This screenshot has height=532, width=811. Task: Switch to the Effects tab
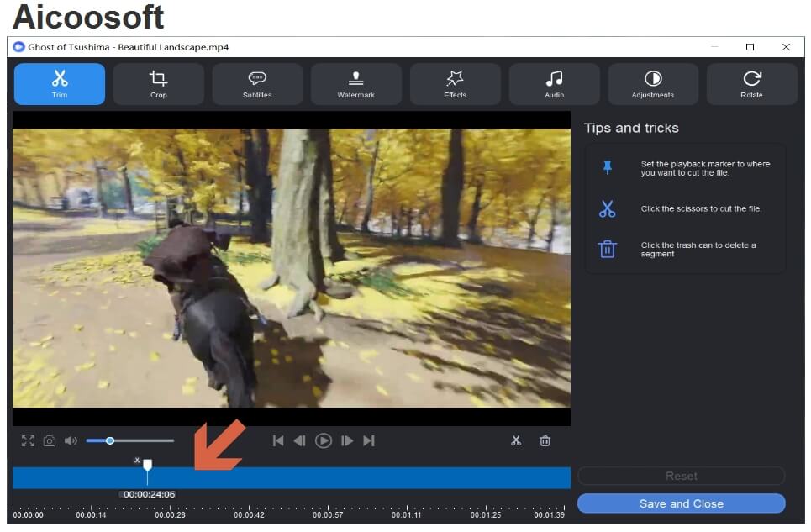coord(456,84)
